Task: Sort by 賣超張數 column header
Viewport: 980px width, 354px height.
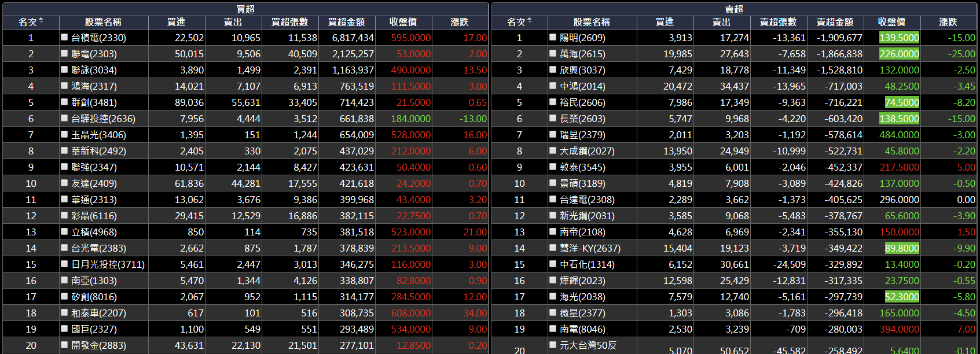Action: click(x=778, y=22)
